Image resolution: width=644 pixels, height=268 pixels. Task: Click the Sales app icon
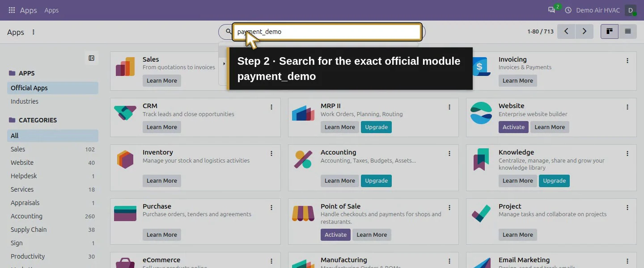(x=125, y=67)
